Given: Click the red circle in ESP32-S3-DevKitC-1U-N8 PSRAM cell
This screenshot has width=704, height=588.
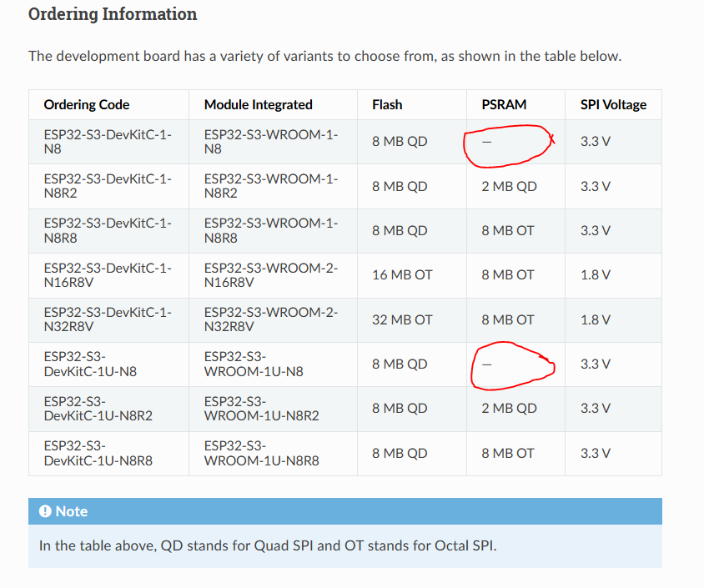Looking at the screenshot, I should pos(513,367).
